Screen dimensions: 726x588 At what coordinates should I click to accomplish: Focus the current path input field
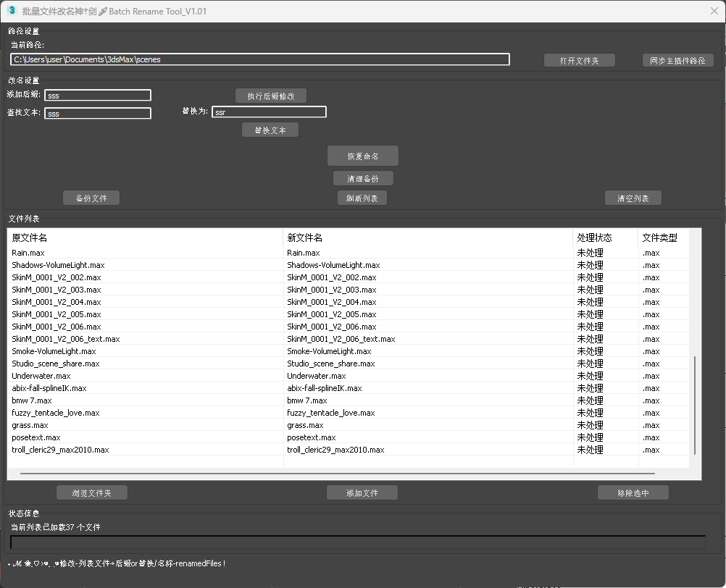259,59
